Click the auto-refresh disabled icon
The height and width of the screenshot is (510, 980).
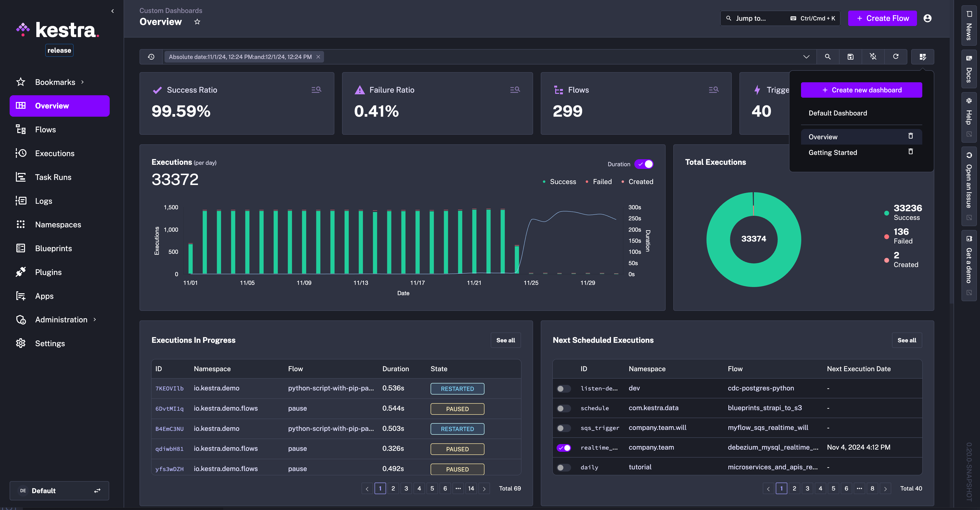pyautogui.click(x=873, y=57)
